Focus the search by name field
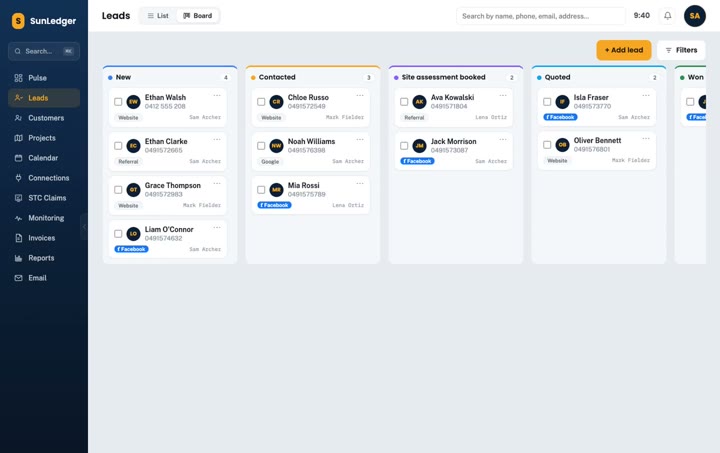 coord(540,16)
